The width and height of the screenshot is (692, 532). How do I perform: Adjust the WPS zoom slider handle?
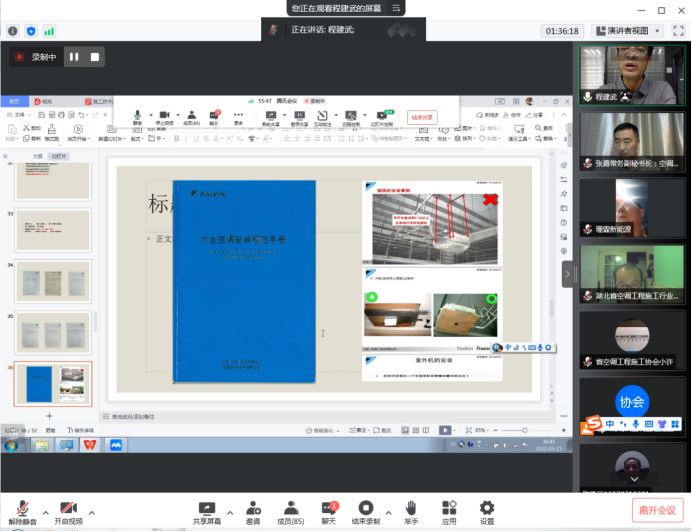click(x=525, y=430)
